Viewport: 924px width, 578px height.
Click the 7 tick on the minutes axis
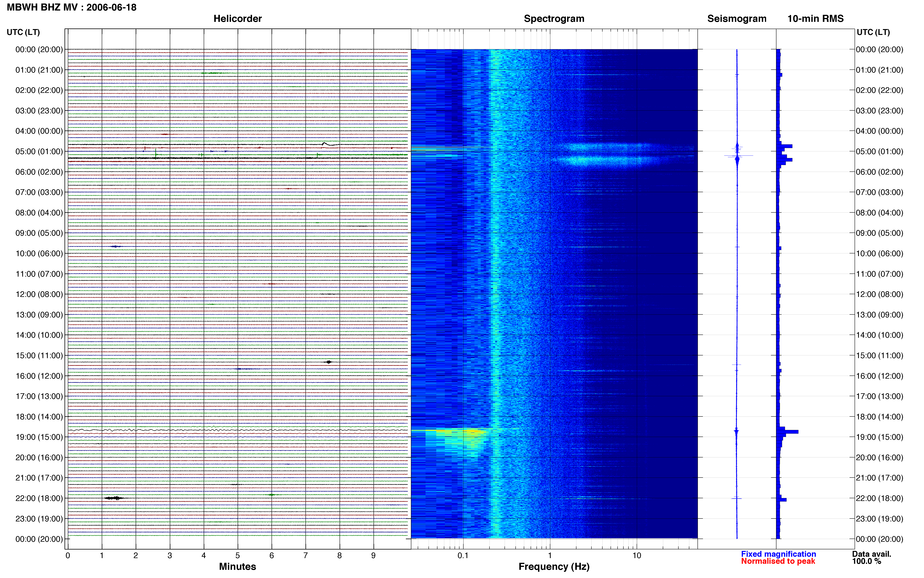coord(305,555)
